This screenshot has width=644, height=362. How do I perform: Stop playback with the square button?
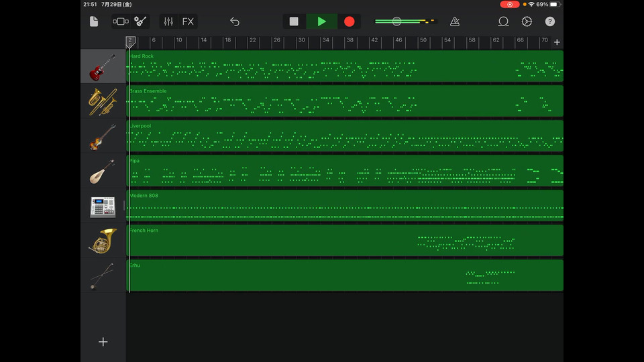click(294, 21)
